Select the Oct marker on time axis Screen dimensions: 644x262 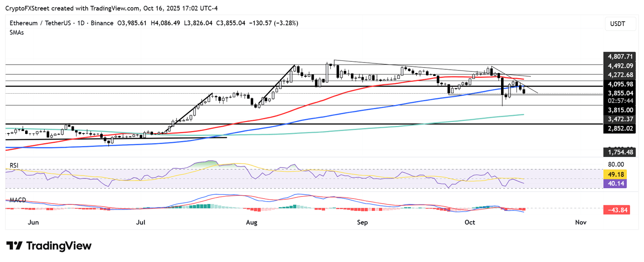coord(470,222)
